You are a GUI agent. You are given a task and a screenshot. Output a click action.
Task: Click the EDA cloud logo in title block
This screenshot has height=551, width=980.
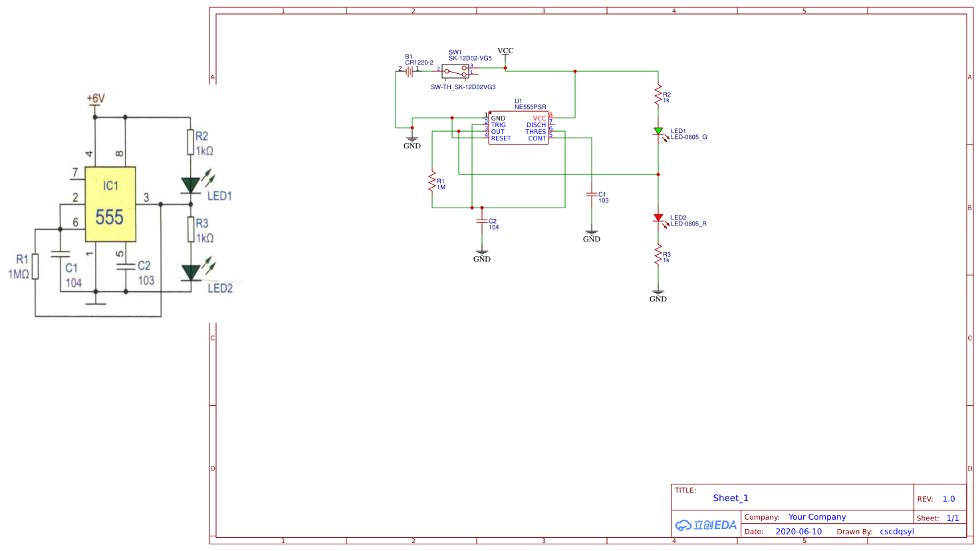[x=706, y=525]
